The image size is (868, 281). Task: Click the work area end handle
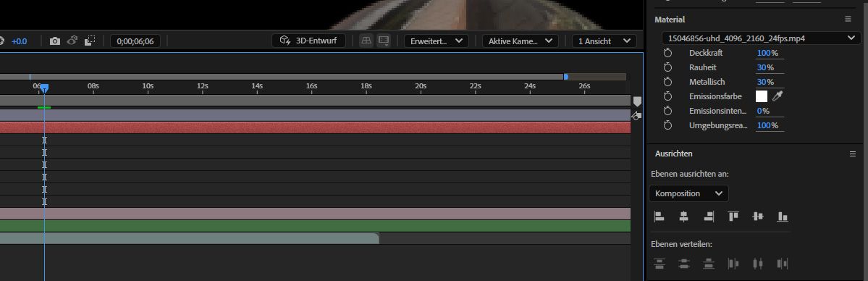[x=565, y=77]
